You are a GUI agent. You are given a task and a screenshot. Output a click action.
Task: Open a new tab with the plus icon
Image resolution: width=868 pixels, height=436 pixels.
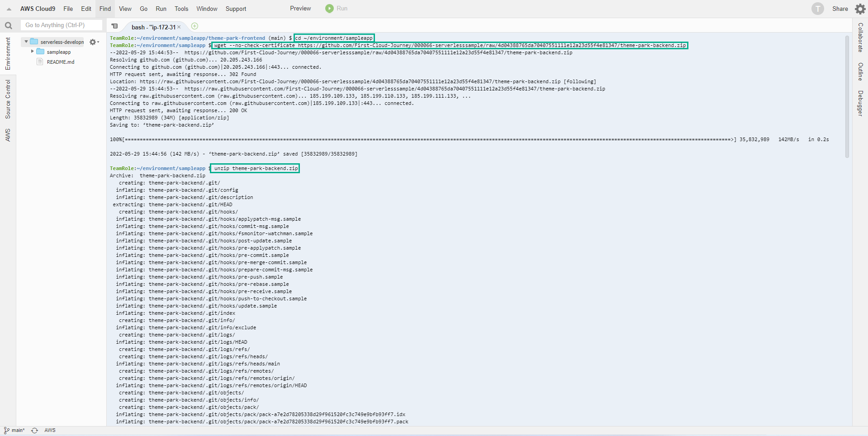point(194,26)
